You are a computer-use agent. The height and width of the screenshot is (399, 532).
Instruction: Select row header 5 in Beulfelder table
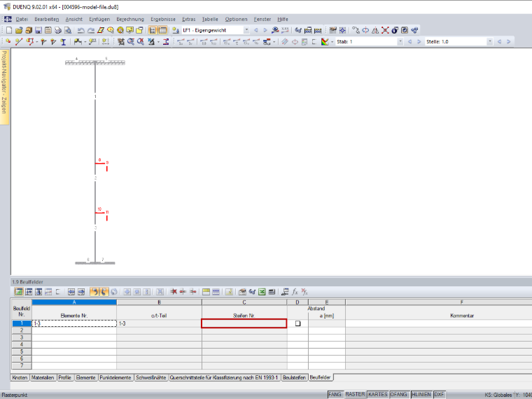(22, 351)
